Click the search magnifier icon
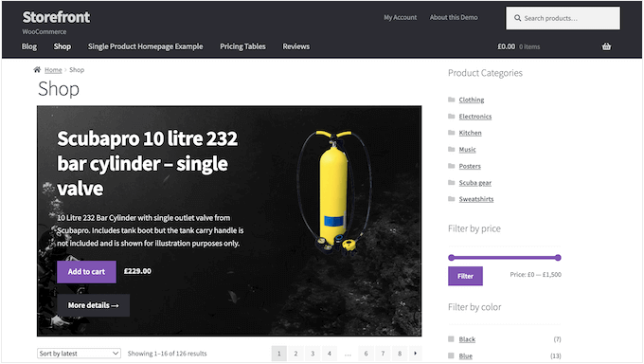 517,18
